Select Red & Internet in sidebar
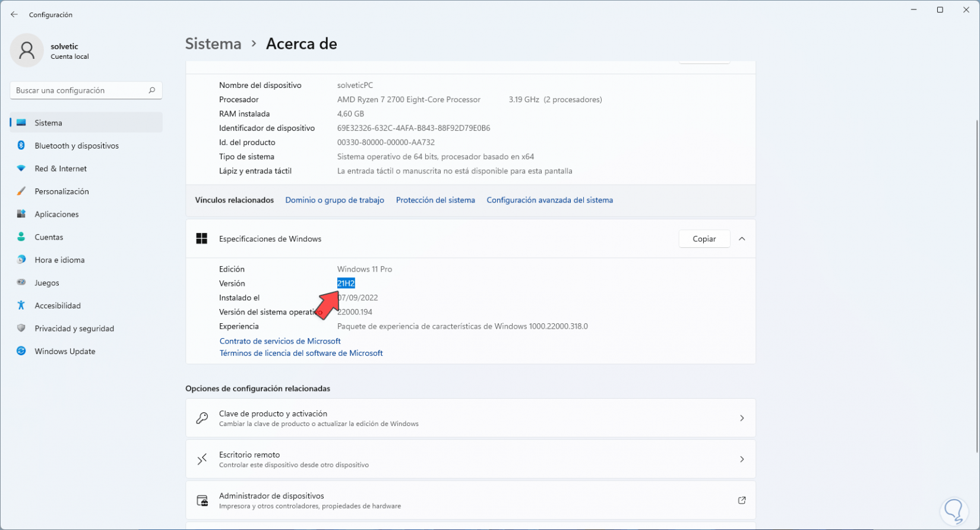 pos(86,169)
